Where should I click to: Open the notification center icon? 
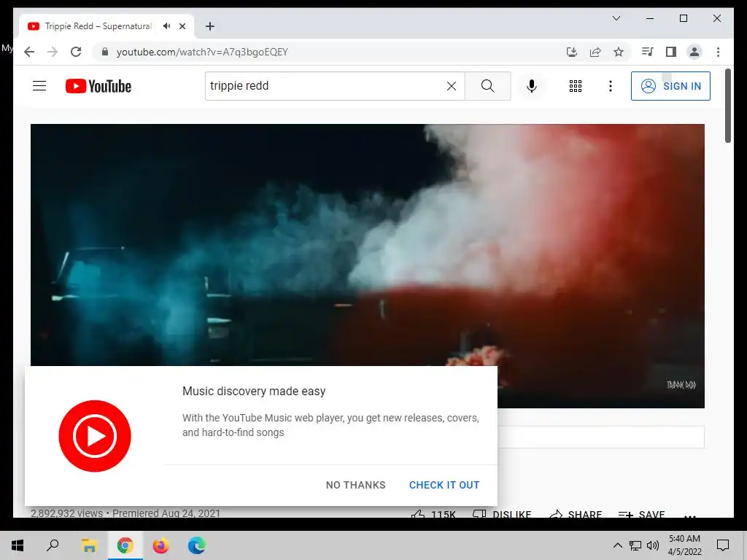(x=723, y=545)
